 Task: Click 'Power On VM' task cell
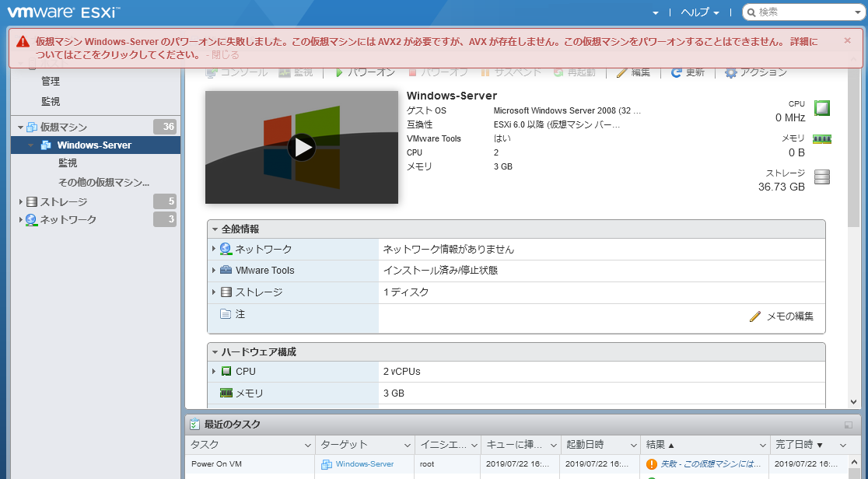tap(216, 464)
